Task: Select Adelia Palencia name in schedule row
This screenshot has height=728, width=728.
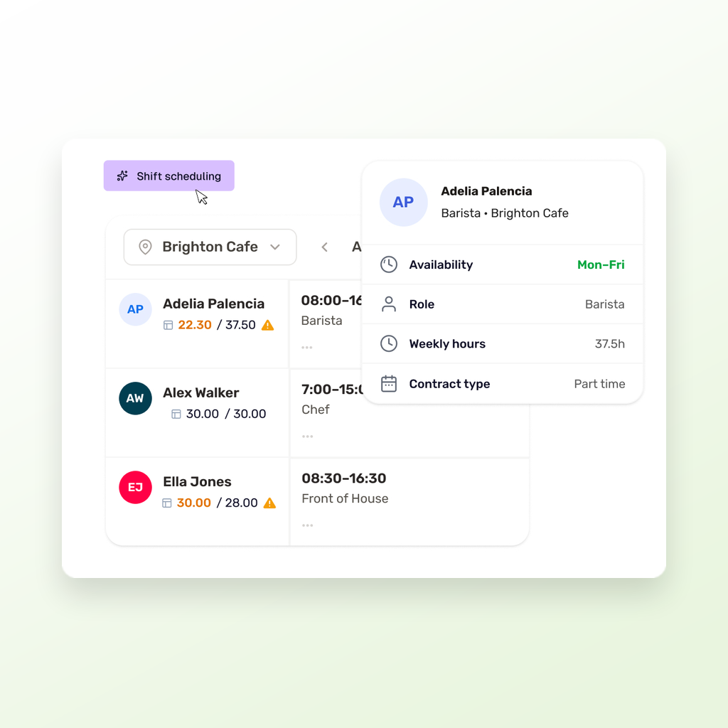Action: click(x=213, y=304)
